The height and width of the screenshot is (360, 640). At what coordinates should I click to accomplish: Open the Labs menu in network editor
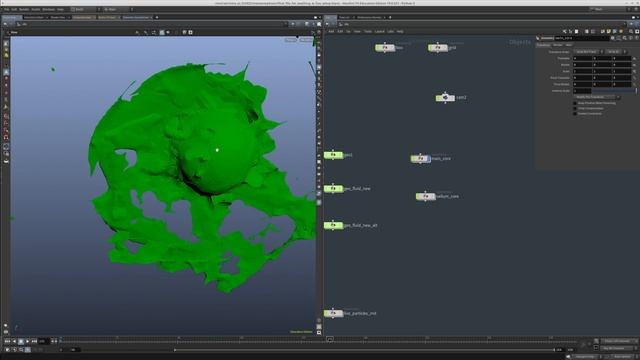click(x=391, y=31)
